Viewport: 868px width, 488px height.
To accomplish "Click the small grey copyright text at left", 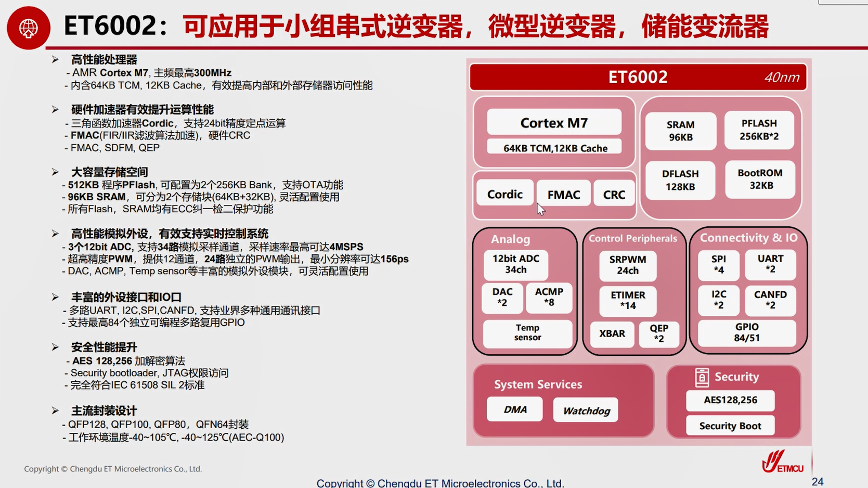I will pos(113,469).
